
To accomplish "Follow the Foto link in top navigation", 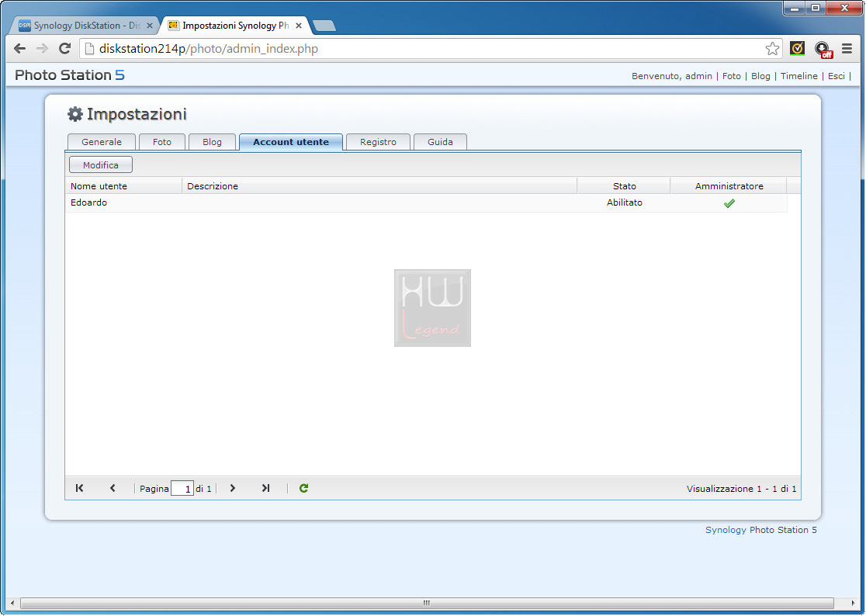I will [x=731, y=76].
